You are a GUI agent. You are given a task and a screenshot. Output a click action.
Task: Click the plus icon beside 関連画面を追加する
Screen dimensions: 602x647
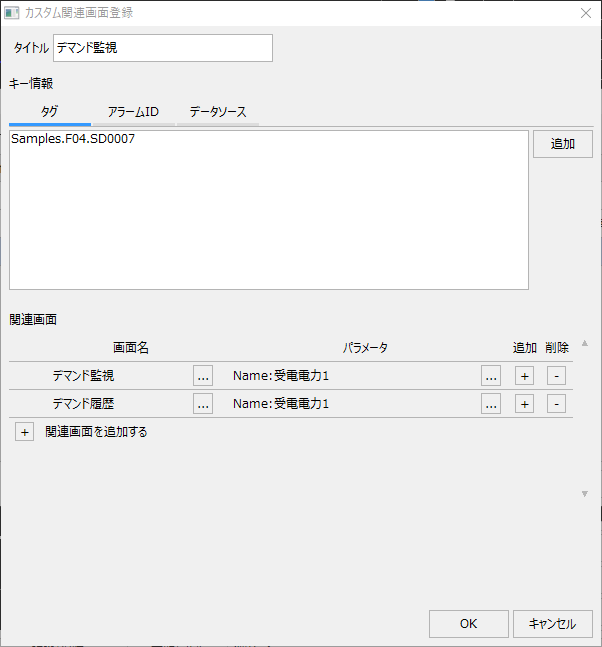(x=25, y=432)
